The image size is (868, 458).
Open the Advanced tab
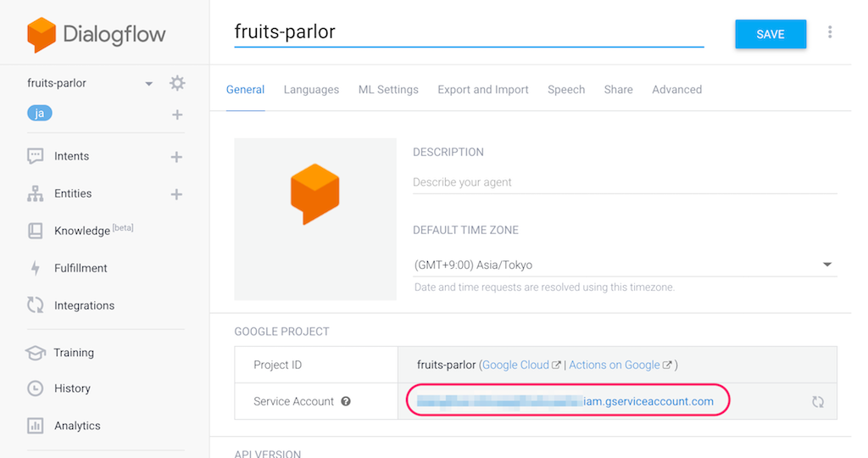pos(676,90)
